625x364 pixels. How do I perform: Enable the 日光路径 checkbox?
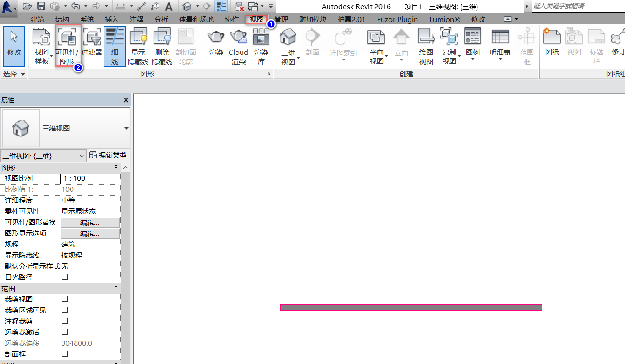point(65,277)
